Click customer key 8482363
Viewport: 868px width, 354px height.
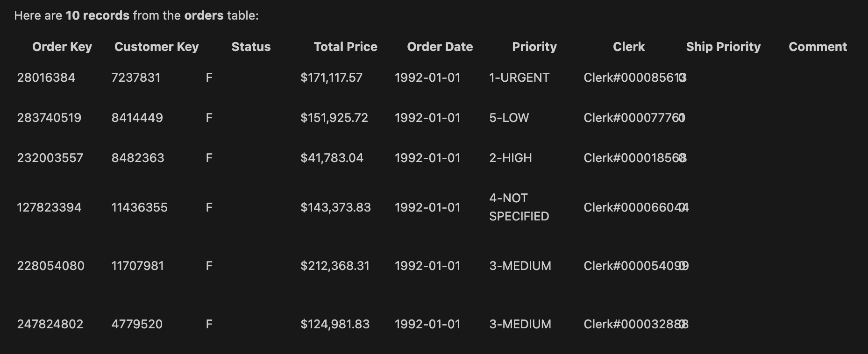138,158
